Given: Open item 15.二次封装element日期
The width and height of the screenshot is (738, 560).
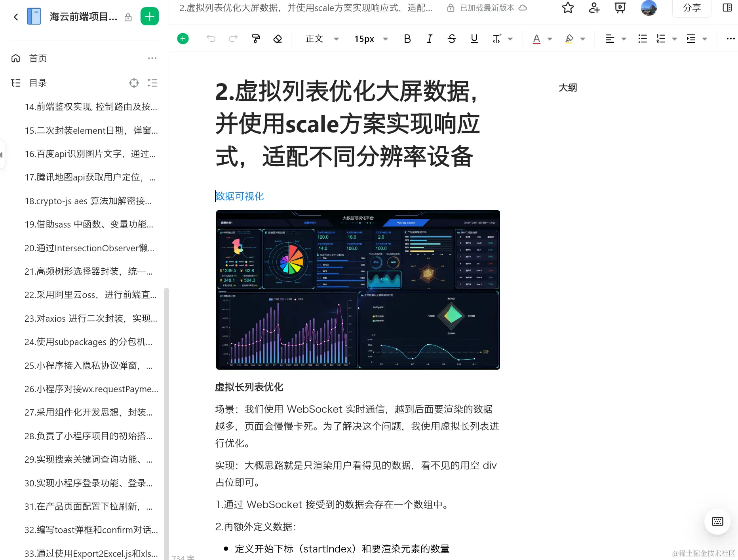Looking at the screenshot, I should (91, 131).
